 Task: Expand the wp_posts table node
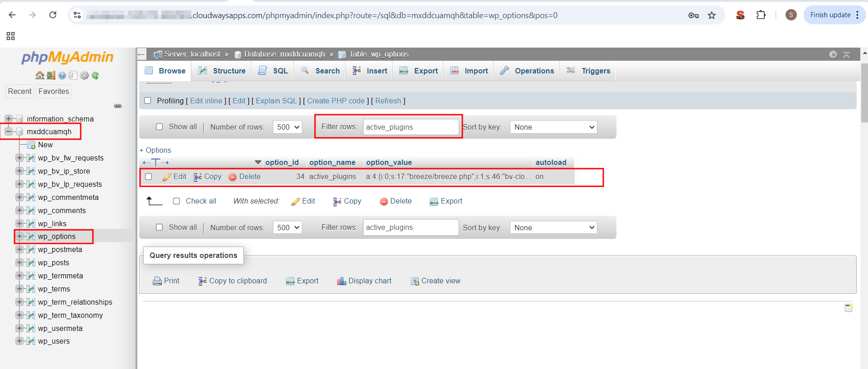point(19,262)
